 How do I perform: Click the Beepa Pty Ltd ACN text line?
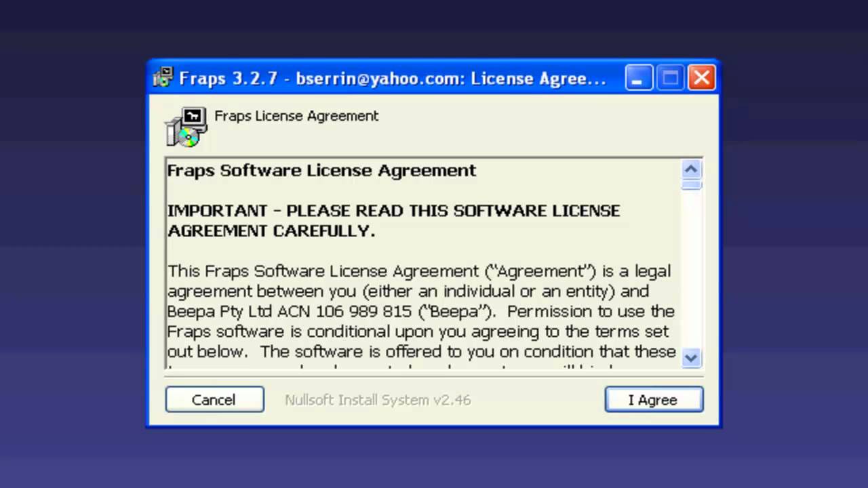420,312
